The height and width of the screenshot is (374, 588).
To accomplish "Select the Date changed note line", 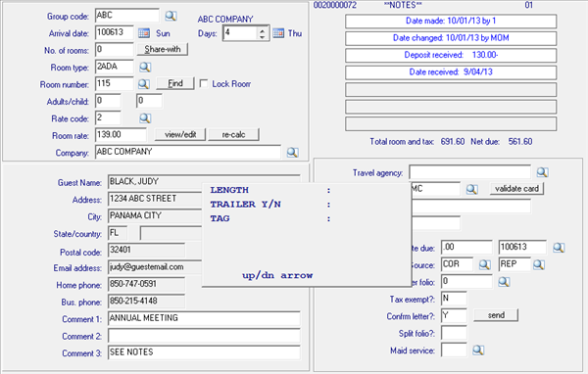I will click(451, 38).
